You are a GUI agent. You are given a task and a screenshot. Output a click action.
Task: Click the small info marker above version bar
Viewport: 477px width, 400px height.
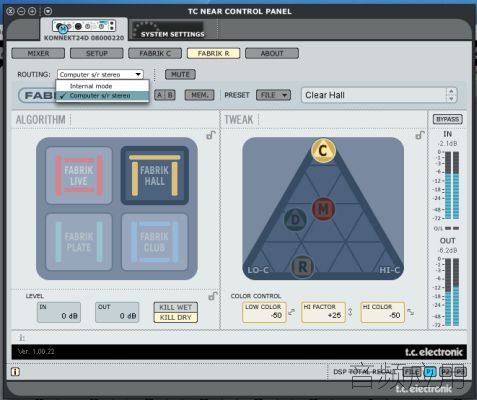(22, 337)
